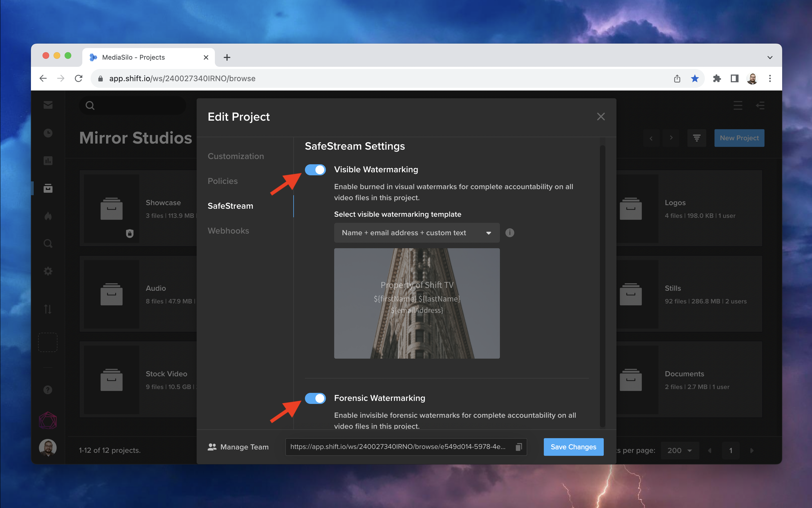Click the Save Changes button
812x508 pixels.
click(x=573, y=447)
